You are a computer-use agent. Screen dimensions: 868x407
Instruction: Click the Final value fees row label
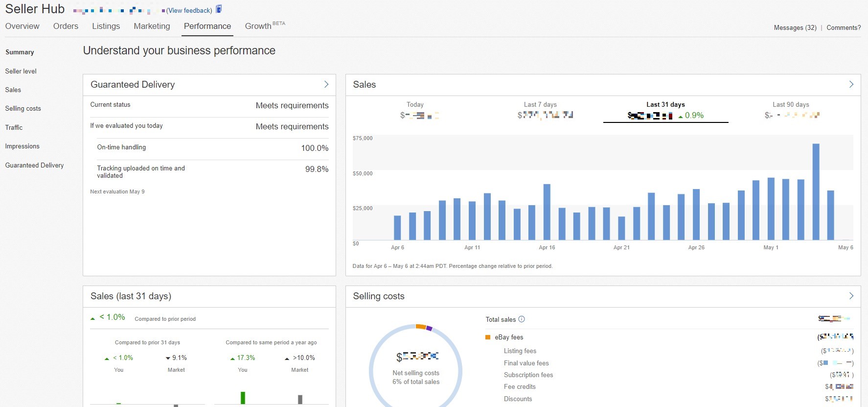click(x=526, y=363)
